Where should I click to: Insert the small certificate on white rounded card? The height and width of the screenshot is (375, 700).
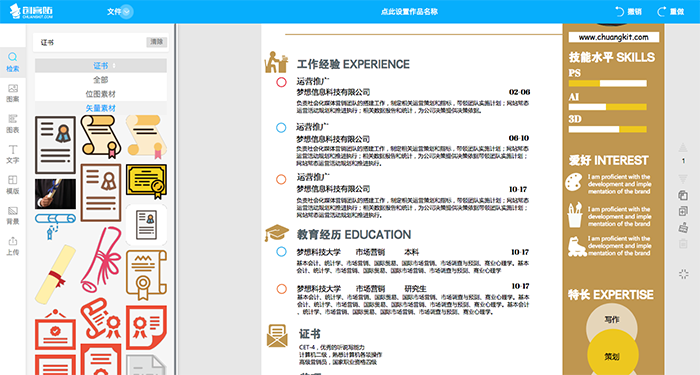(x=146, y=225)
